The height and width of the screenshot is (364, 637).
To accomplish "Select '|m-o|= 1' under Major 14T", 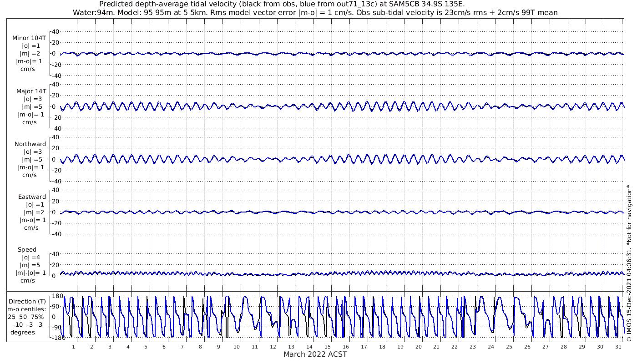I will coord(31,114).
